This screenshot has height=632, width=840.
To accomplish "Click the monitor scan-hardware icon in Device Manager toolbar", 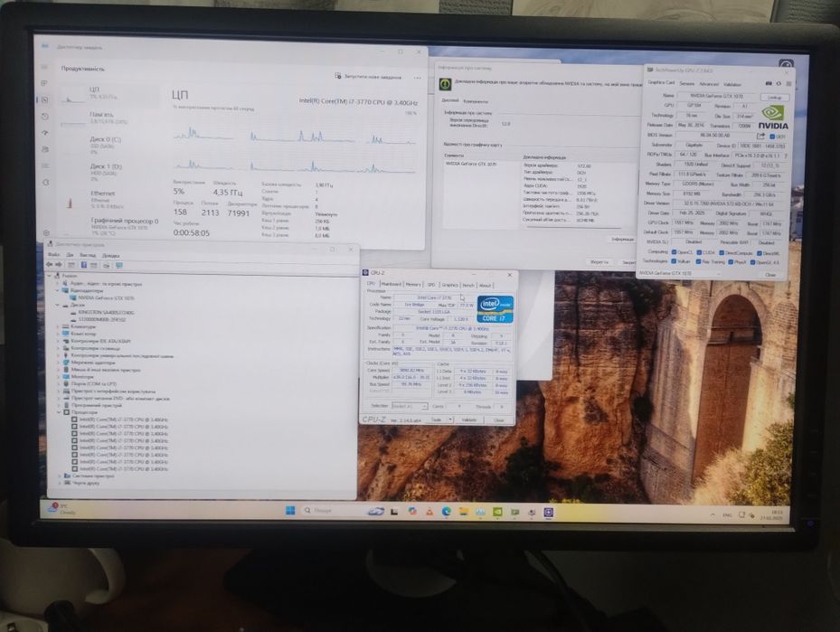I will point(119,265).
